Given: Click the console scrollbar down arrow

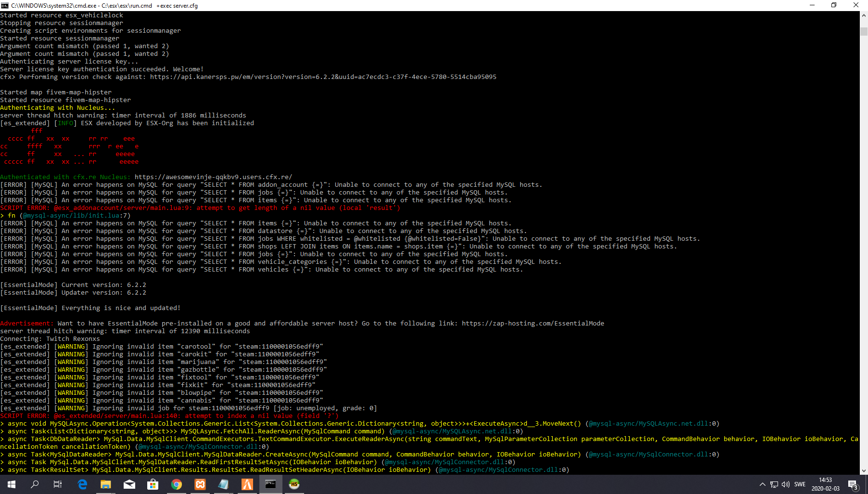Looking at the screenshot, I should [864, 471].
